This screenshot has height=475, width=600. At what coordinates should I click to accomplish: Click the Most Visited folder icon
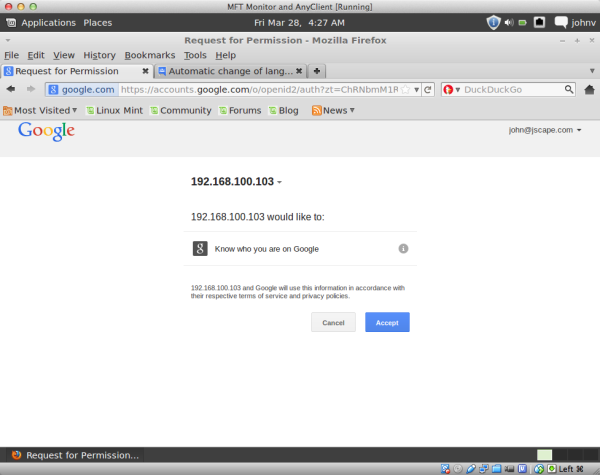8,111
